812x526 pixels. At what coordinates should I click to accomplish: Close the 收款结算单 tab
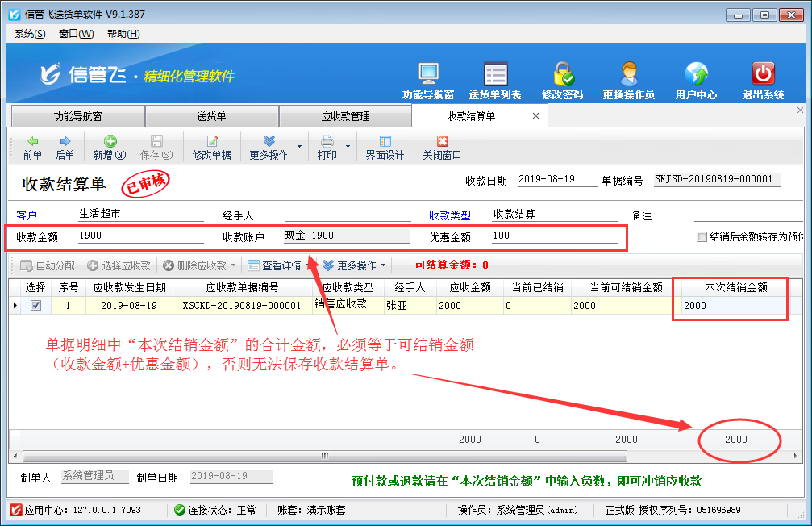click(535, 116)
